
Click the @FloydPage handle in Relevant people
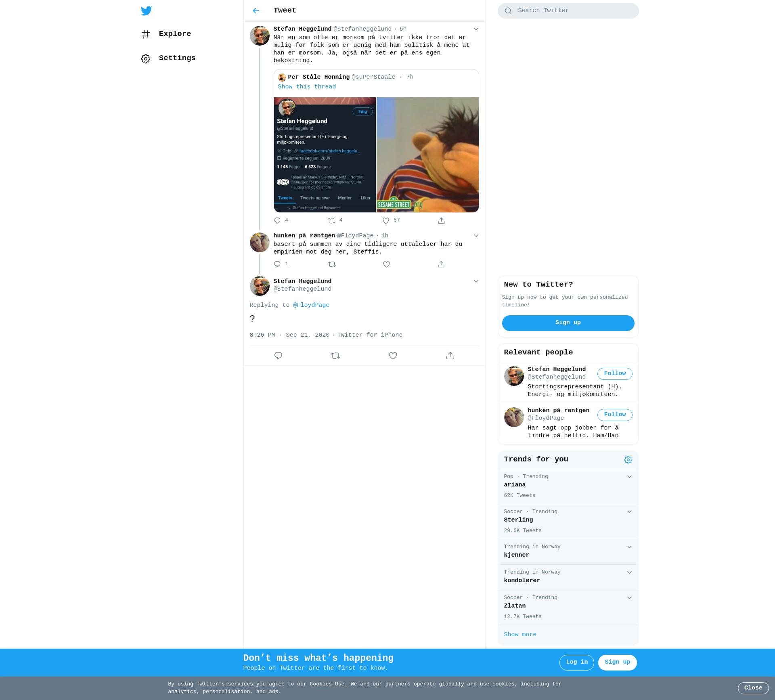[x=546, y=418]
